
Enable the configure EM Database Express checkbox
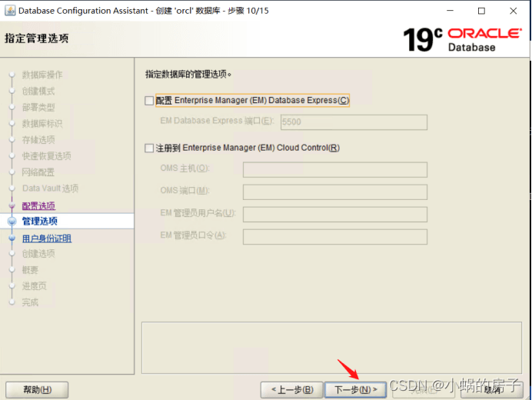(149, 101)
